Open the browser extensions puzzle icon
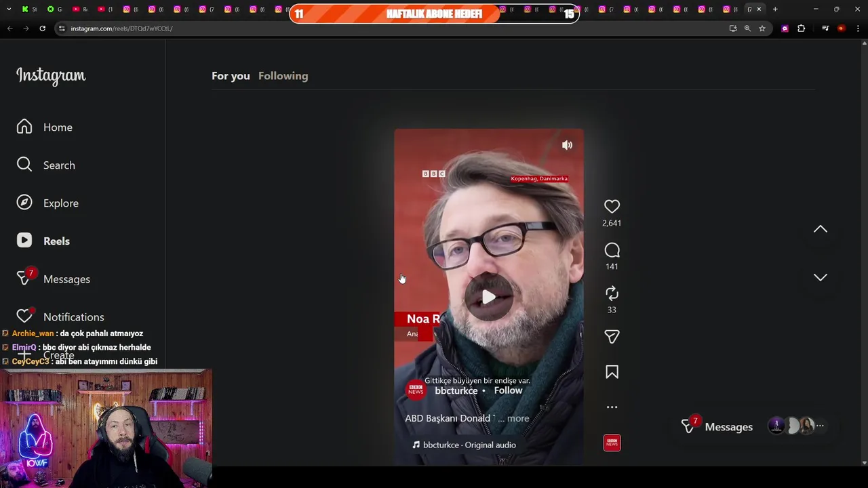This screenshot has width=868, height=488. point(801,28)
